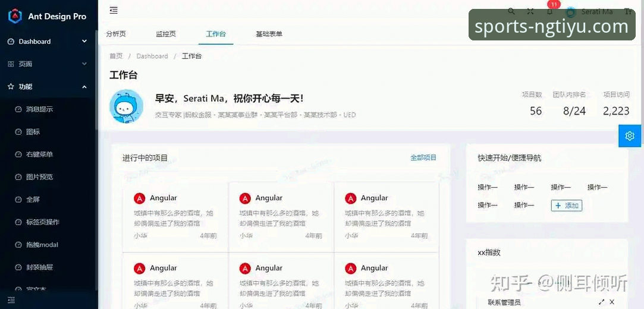Screen dimensions: 644x309
Task: Open notifications bell with badge 11
Action: coord(550,11)
